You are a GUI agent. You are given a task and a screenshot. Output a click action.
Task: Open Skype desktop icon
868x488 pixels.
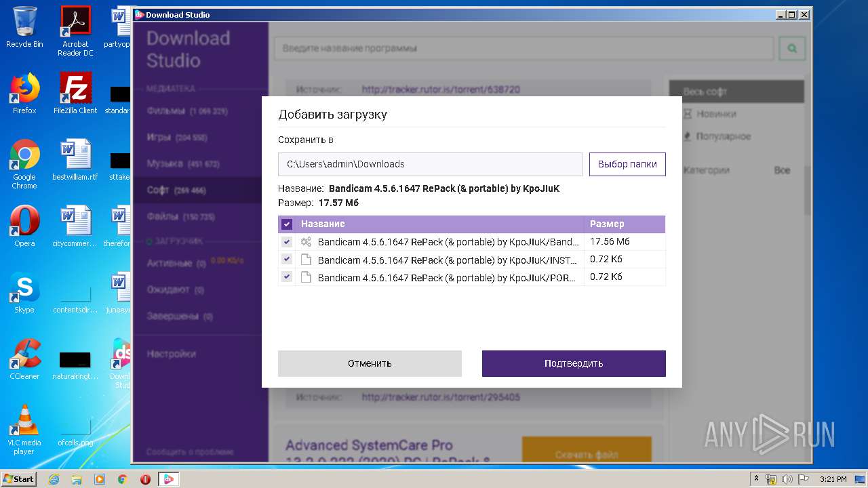pos(24,293)
